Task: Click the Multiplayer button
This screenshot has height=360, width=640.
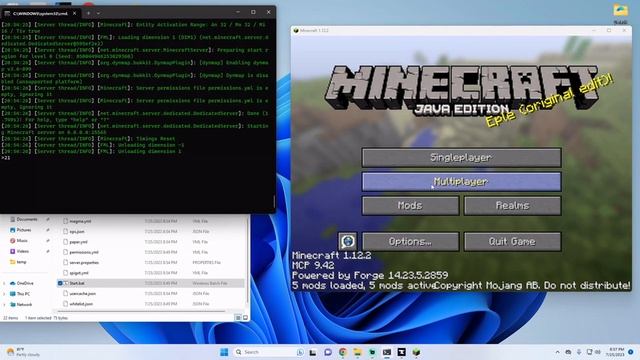Action: tap(461, 182)
